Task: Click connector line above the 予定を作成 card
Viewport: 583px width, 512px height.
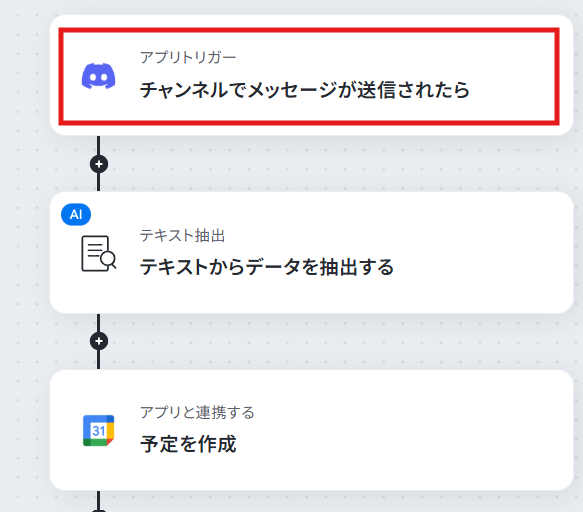Action: 99,360
